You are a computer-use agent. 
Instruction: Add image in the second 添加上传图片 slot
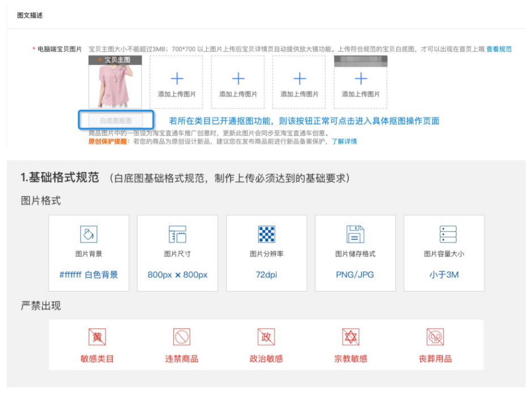[238, 83]
